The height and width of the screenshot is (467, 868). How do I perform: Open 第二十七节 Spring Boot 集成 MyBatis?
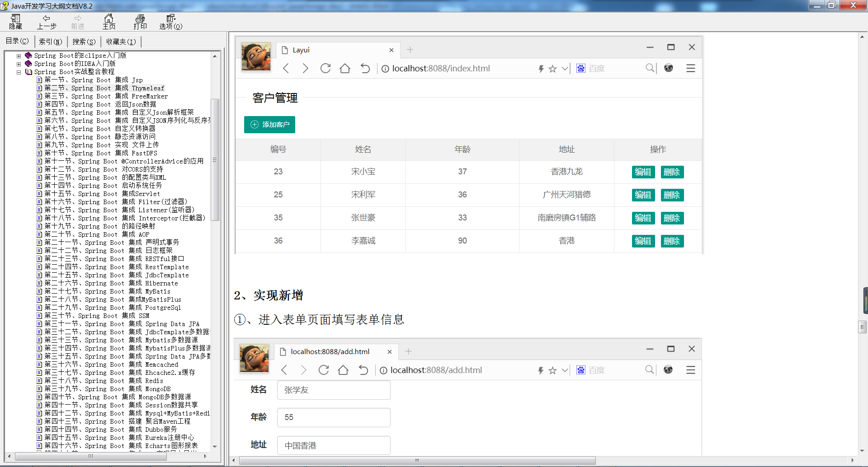tap(107, 291)
